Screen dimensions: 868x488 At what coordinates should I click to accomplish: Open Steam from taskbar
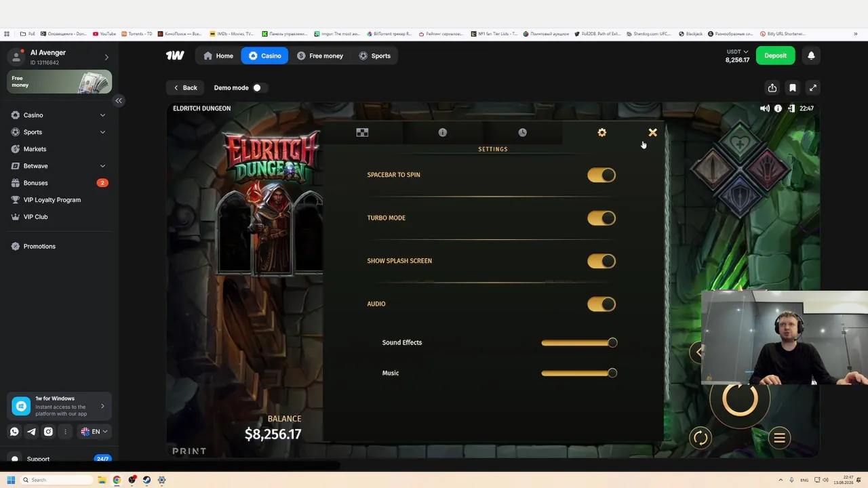tap(146, 480)
